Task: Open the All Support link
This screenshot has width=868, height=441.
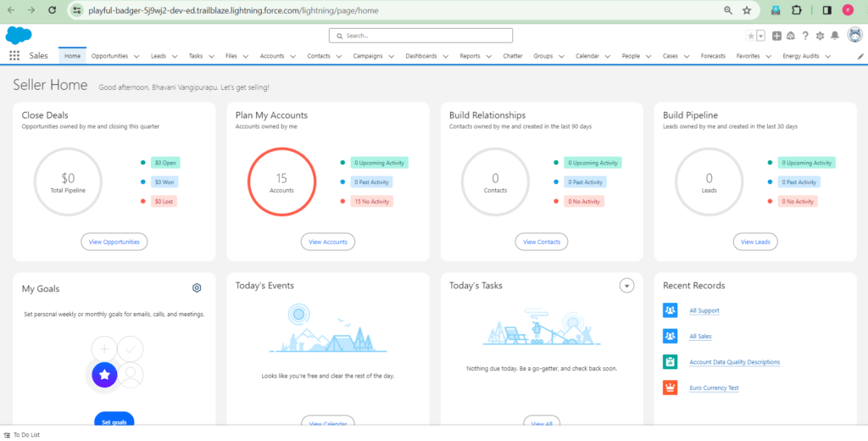Action: [704, 310]
